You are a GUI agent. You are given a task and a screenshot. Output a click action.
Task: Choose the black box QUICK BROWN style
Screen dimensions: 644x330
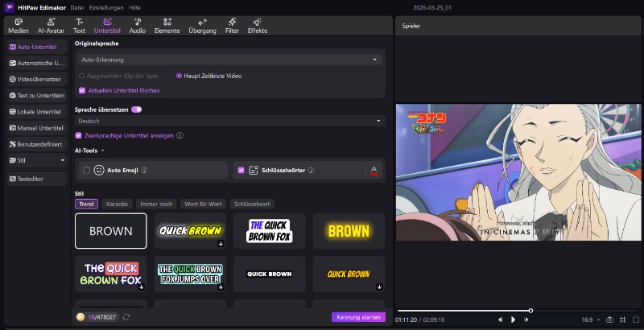point(270,274)
